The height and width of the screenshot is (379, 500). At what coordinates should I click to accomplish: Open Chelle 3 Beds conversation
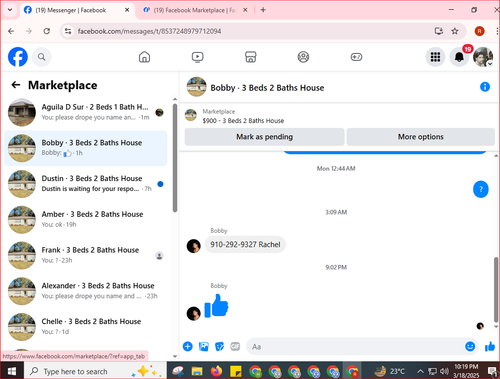click(86, 326)
